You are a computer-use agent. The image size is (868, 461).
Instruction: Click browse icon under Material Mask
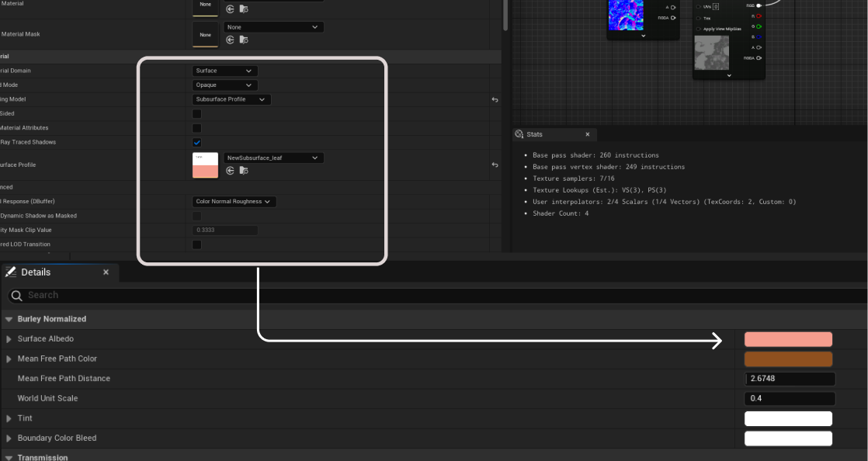(x=244, y=40)
